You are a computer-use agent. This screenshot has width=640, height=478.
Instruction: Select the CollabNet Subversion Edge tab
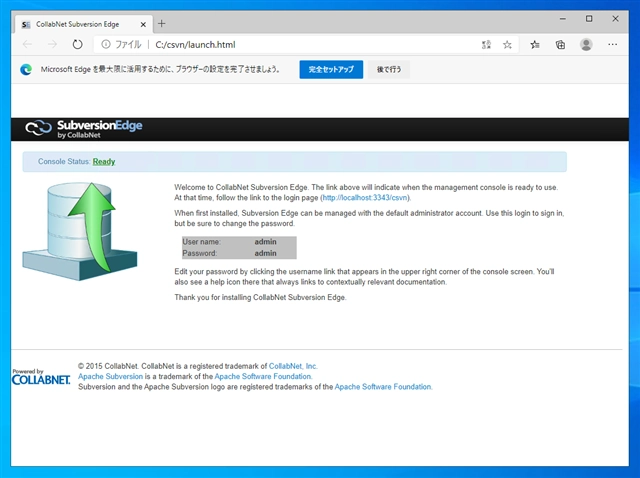pyautogui.click(x=84, y=24)
